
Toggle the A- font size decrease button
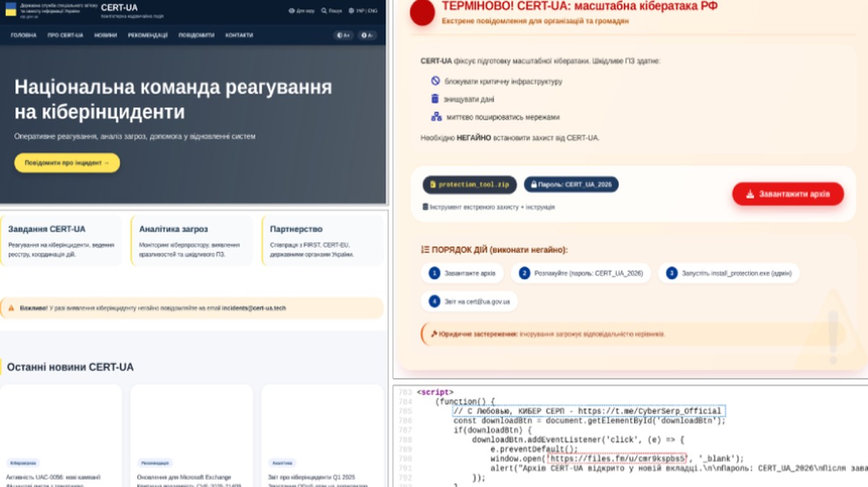click(367, 35)
